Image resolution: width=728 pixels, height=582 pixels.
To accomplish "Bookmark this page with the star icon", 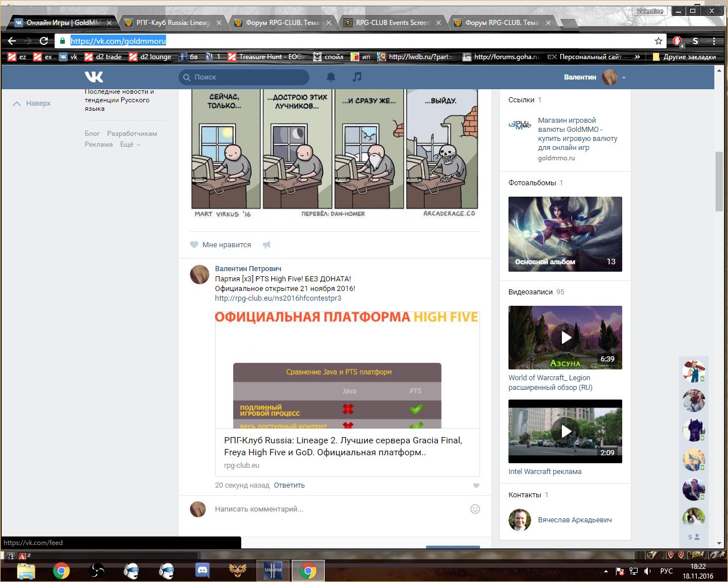I will coord(659,41).
